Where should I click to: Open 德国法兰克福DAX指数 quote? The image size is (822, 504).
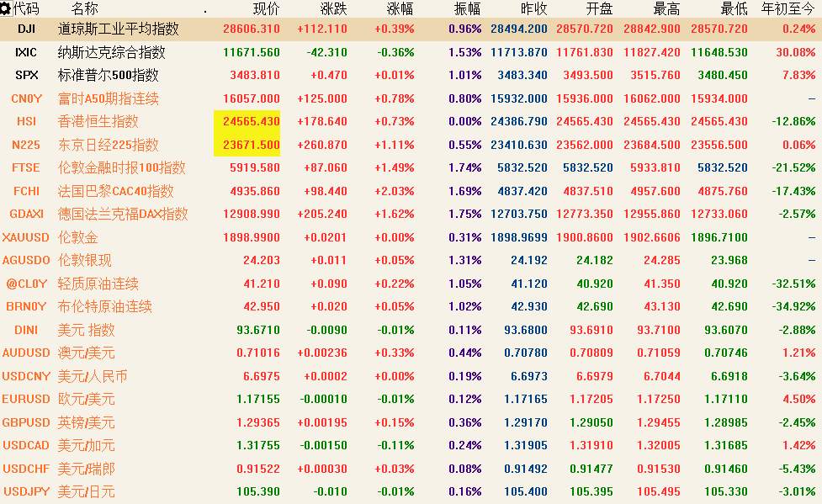[x=123, y=214]
